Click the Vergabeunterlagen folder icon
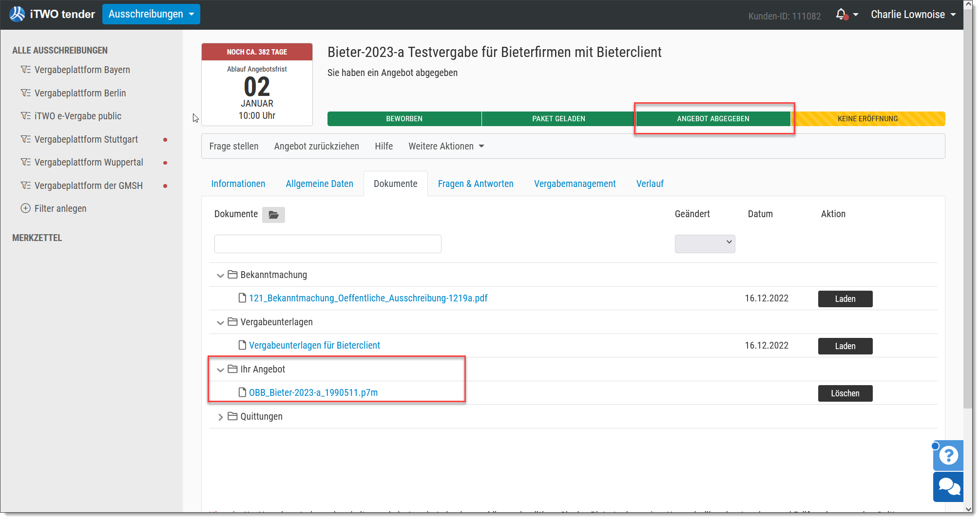Image resolution: width=980 pixels, height=520 pixels. 232,322
